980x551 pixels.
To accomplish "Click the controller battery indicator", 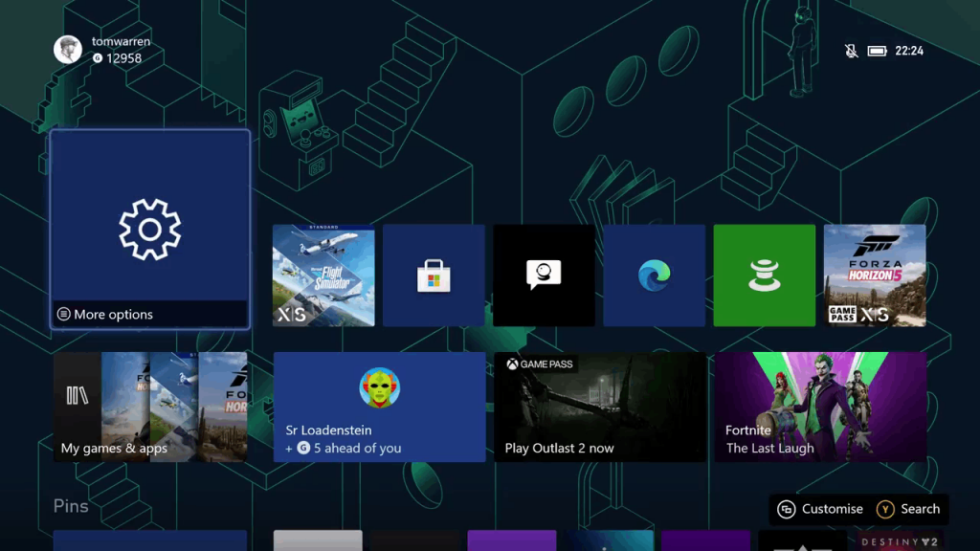I will pos(878,51).
